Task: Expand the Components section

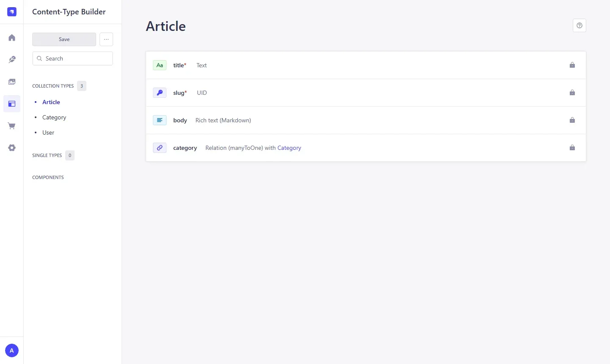Action: (48, 177)
